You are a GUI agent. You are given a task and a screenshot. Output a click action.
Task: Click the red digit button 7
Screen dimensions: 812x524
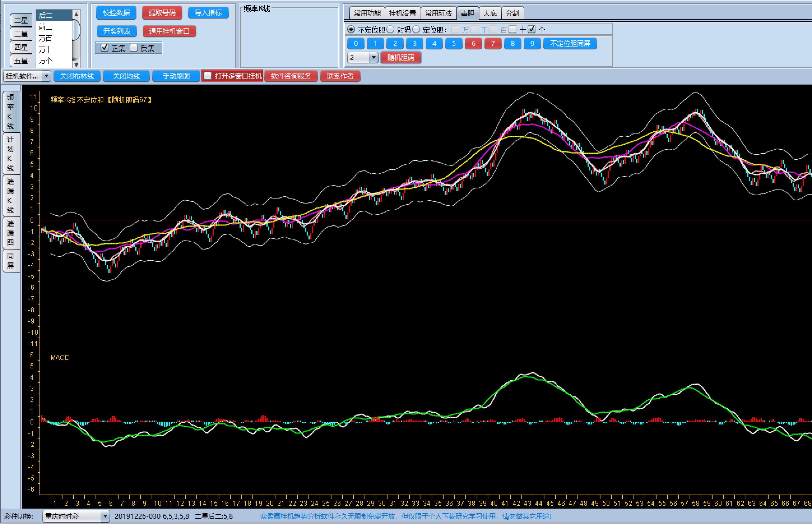pyautogui.click(x=493, y=43)
